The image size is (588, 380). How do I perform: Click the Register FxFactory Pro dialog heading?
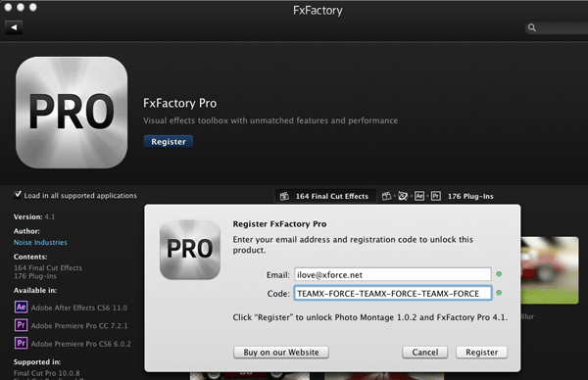279,224
